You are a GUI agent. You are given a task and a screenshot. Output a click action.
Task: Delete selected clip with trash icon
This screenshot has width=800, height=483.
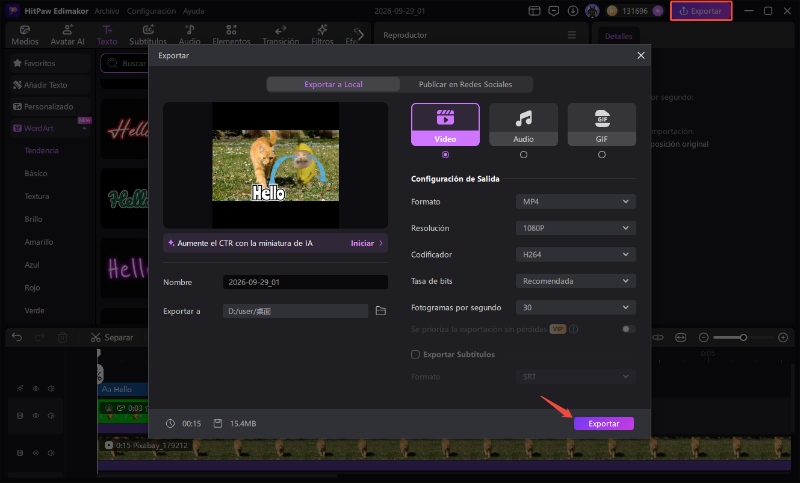point(62,337)
